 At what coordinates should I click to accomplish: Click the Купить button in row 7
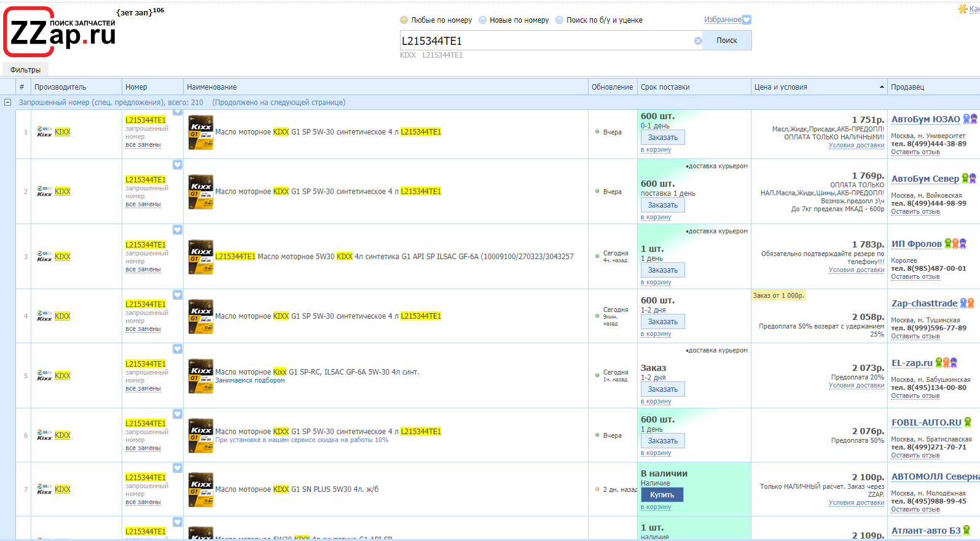[x=662, y=495]
